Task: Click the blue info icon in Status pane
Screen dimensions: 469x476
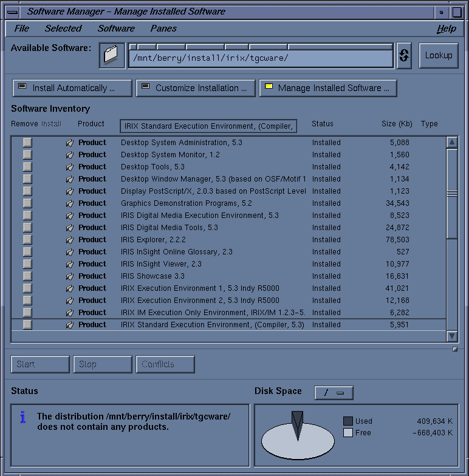Action: point(23,417)
